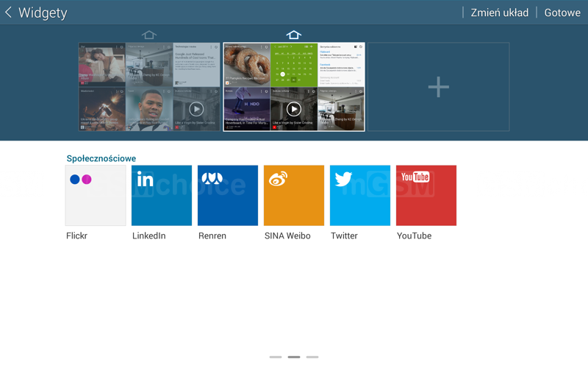
Task: Choose the Renren widget tile
Action: pos(228,196)
